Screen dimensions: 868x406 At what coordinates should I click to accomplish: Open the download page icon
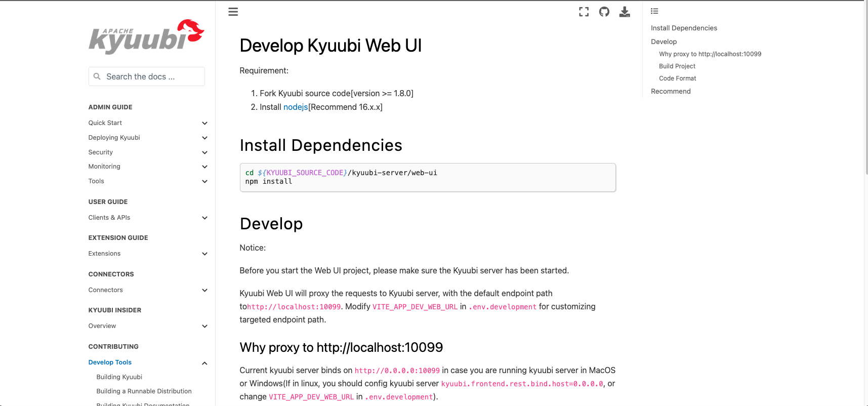[x=625, y=12]
